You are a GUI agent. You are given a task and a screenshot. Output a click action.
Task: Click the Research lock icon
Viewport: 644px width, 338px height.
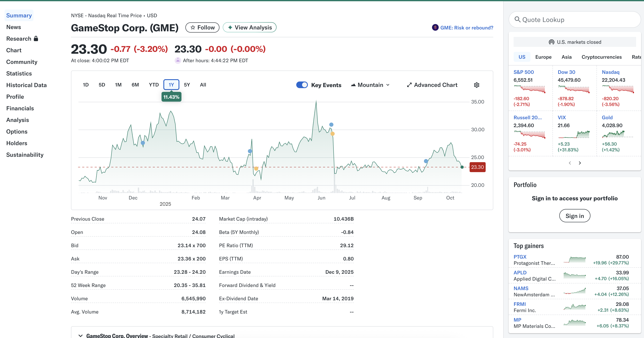pos(36,38)
